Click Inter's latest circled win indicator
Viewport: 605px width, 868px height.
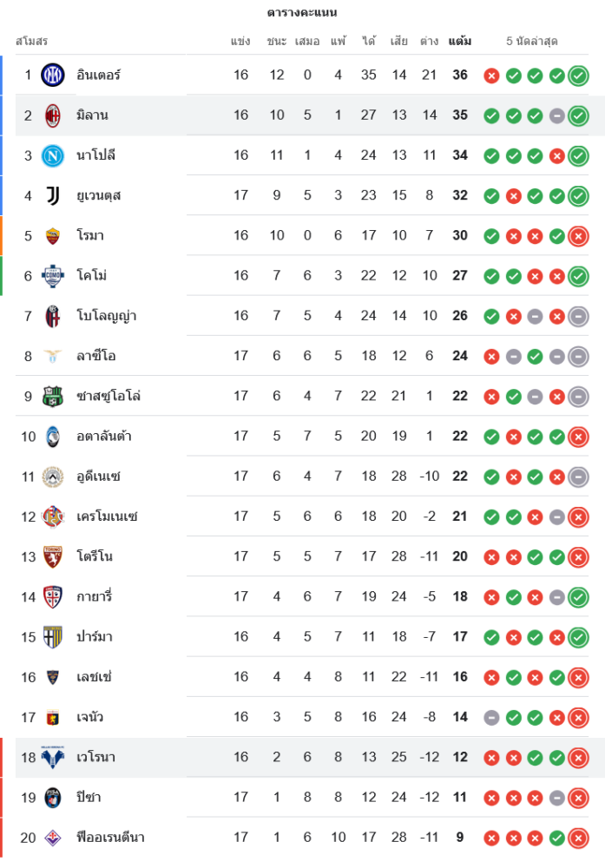578,76
